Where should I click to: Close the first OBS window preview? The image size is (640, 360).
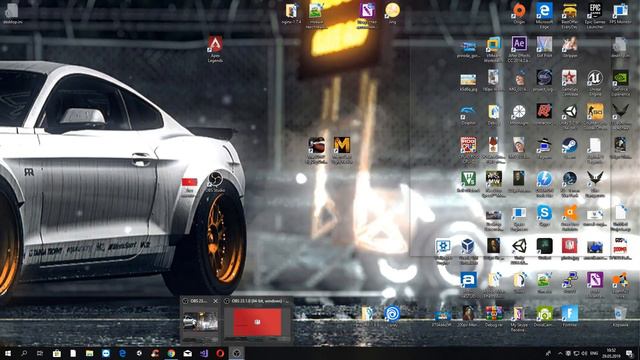pyautogui.click(x=215, y=301)
